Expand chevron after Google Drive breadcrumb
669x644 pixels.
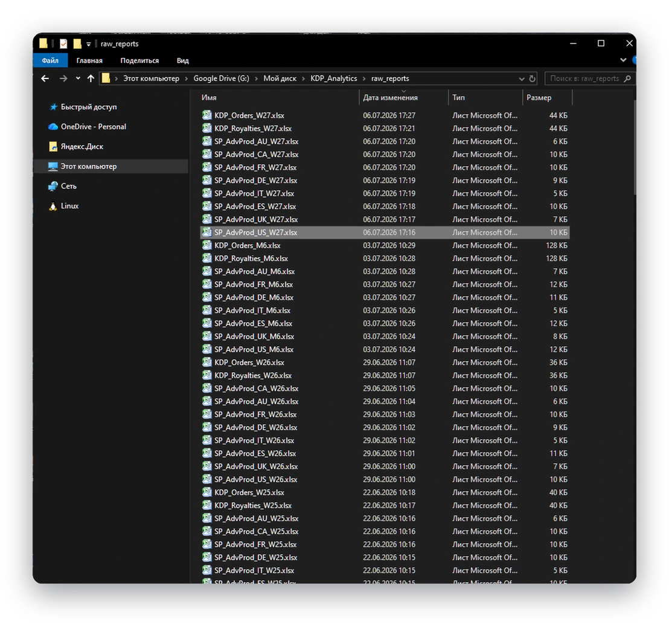[x=256, y=79]
